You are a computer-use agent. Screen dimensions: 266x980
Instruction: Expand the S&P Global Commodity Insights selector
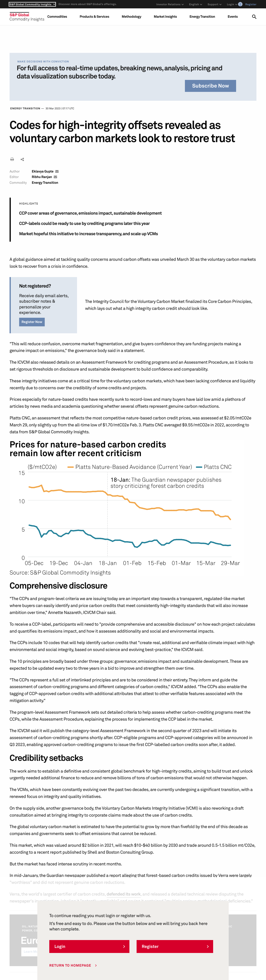pos(32,4)
